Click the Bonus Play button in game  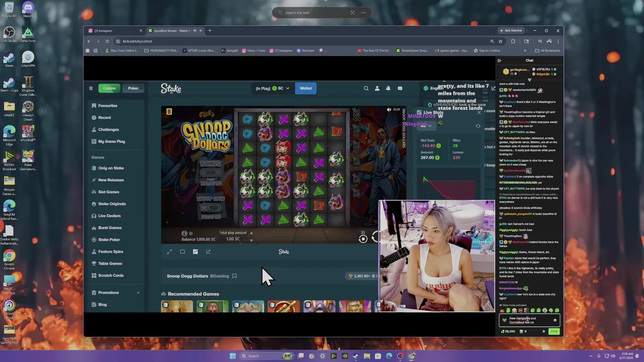coord(211,172)
